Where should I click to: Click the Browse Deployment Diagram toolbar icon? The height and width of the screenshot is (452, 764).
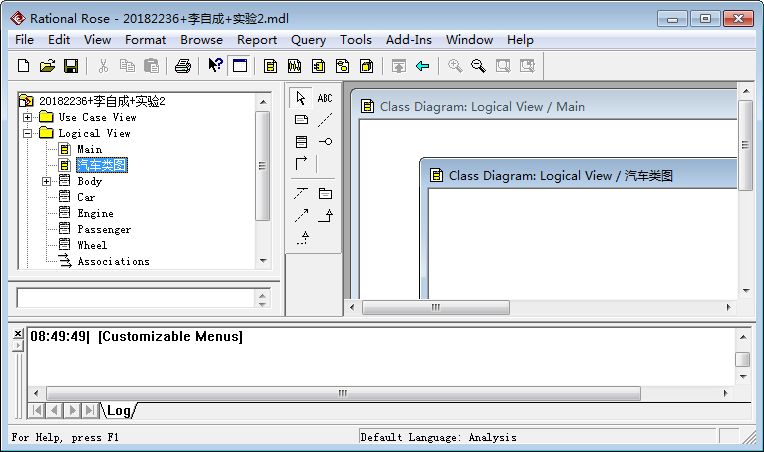point(366,66)
